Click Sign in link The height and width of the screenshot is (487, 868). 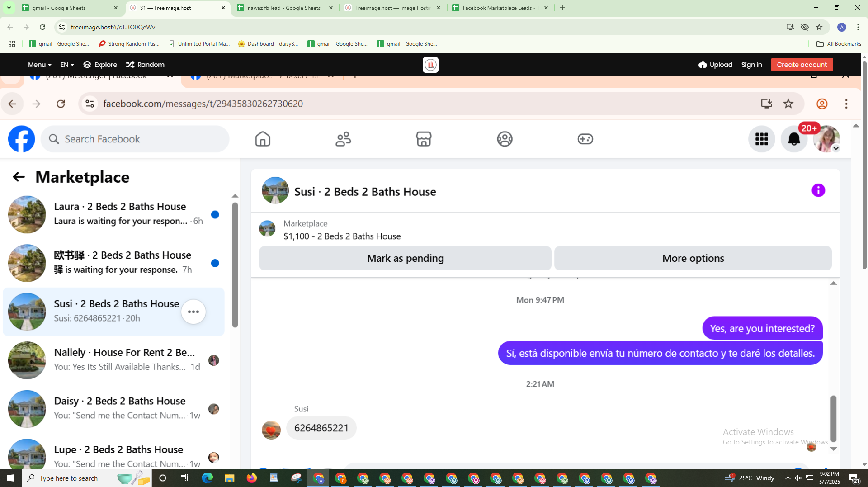751,65
